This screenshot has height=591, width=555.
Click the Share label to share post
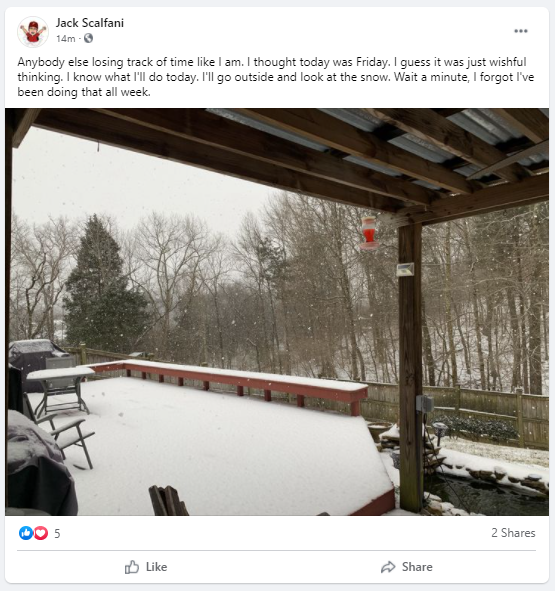pyautogui.click(x=417, y=567)
